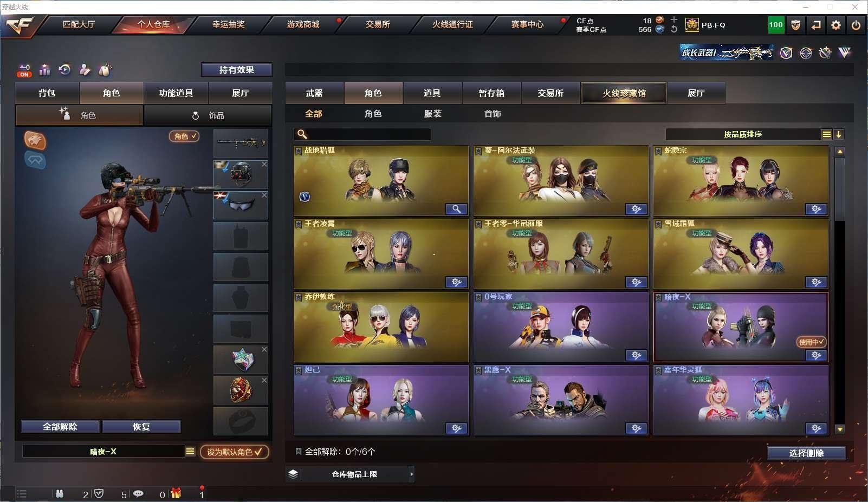Open the settings gear in the top bar
Image resolution: width=868 pixels, height=502 pixels.
coord(836,25)
